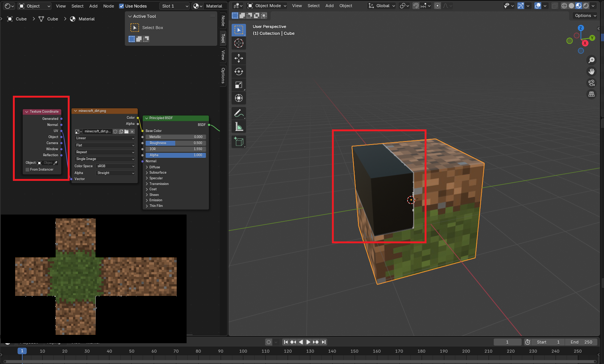This screenshot has height=364, width=604.
Task: Open the viewport Options popover
Action: pyautogui.click(x=585, y=16)
